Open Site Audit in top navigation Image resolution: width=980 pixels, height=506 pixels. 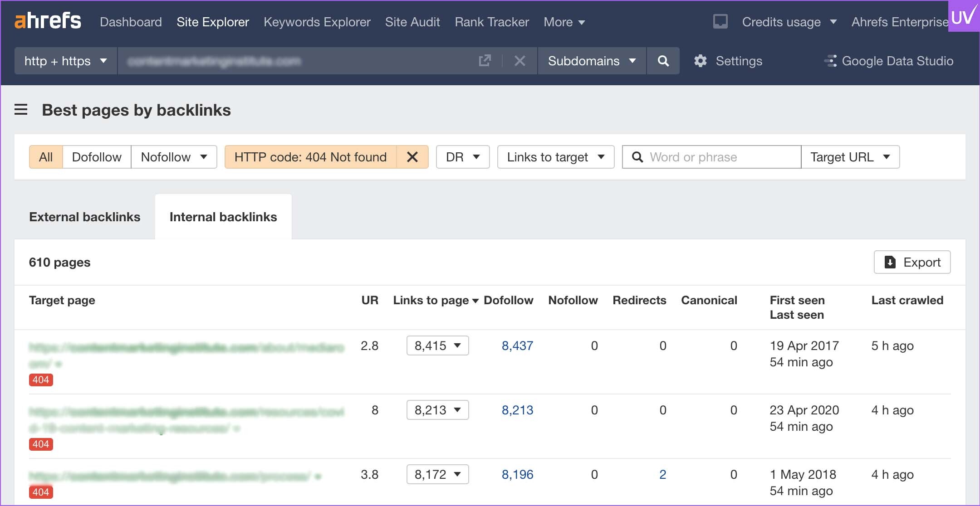(x=412, y=22)
